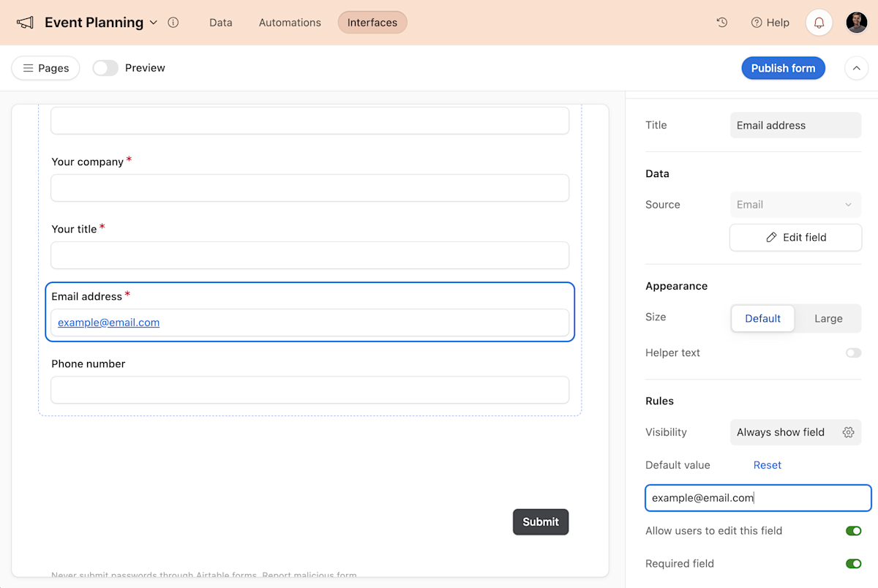Screen dimensions: 878x588
Task: Turn on Helper text
Action: point(853,353)
